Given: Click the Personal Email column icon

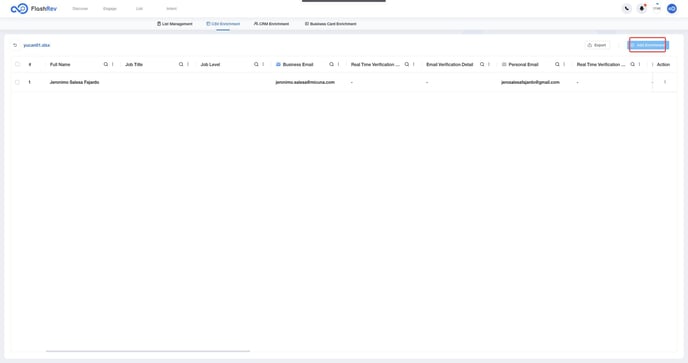Looking at the screenshot, I should point(504,65).
